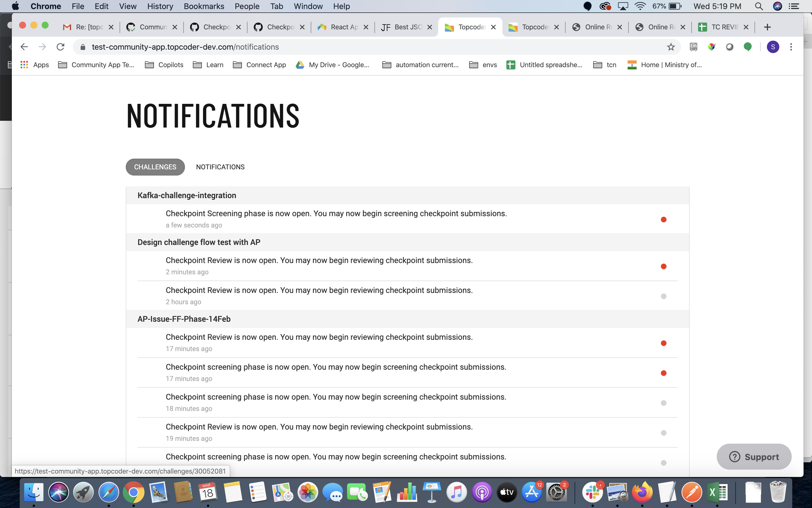Open the battery status showing 67%
The width and height of the screenshot is (812, 508).
coord(667,6)
